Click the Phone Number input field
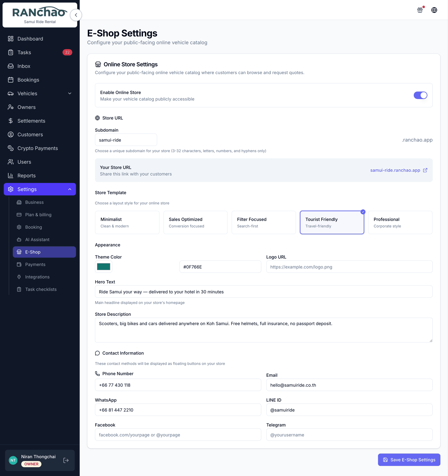 178,385
